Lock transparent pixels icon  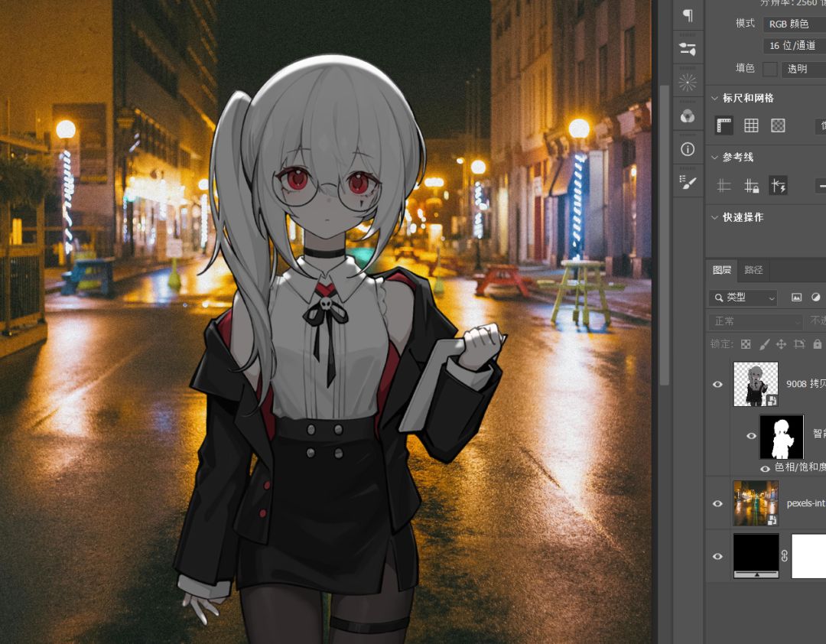[746, 344]
